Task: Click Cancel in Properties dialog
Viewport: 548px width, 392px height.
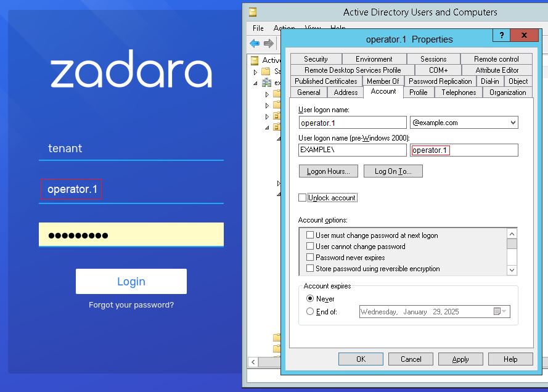Action: [x=411, y=359]
